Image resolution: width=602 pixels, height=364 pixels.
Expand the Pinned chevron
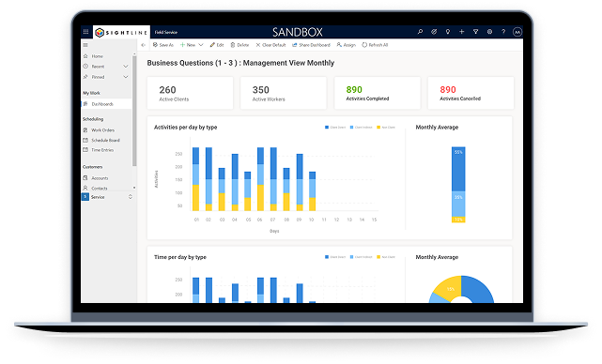(x=126, y=77)
